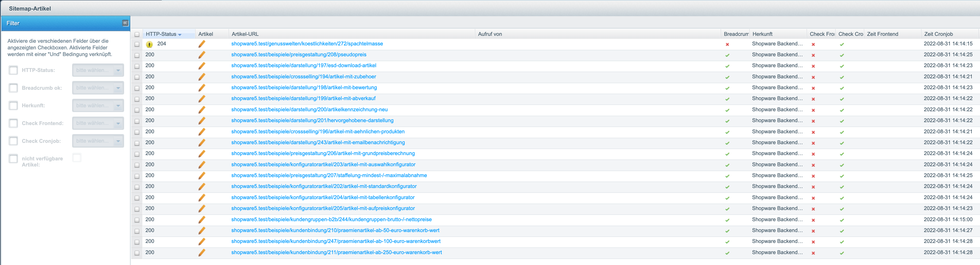This screenshot has height=265, width=980.
Task: Click the Aufruf von column header
Action: point(598,34)
